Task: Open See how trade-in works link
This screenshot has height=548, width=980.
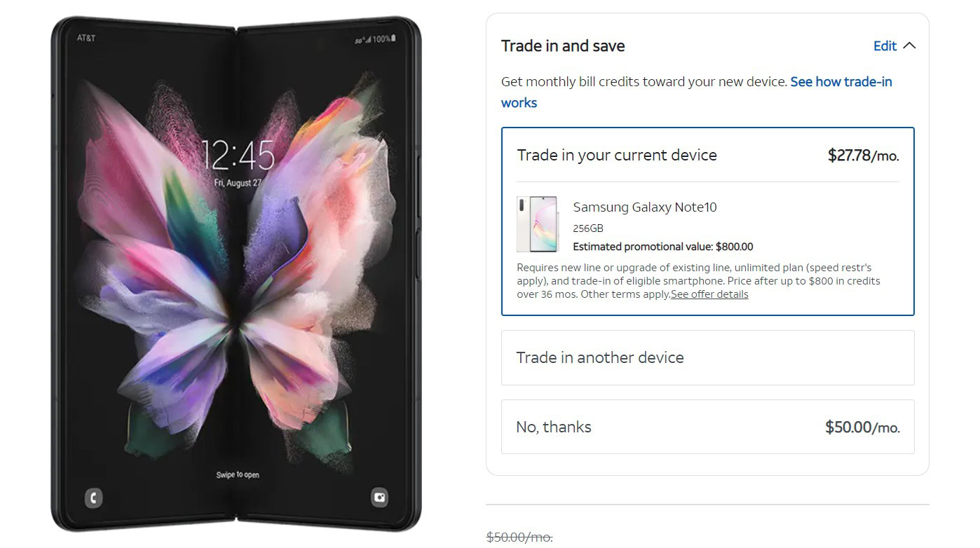Action: [697, 92]
